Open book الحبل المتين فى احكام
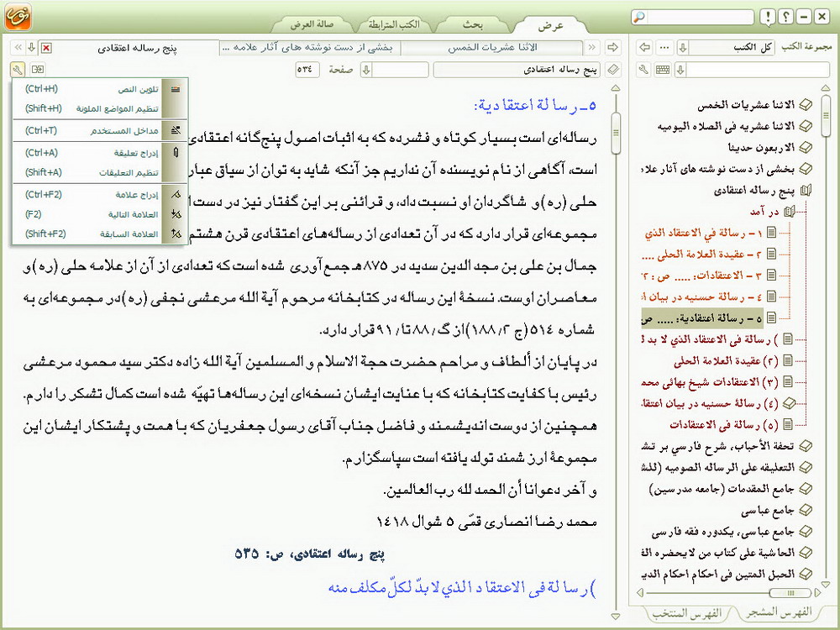 [x=718, y=575]
